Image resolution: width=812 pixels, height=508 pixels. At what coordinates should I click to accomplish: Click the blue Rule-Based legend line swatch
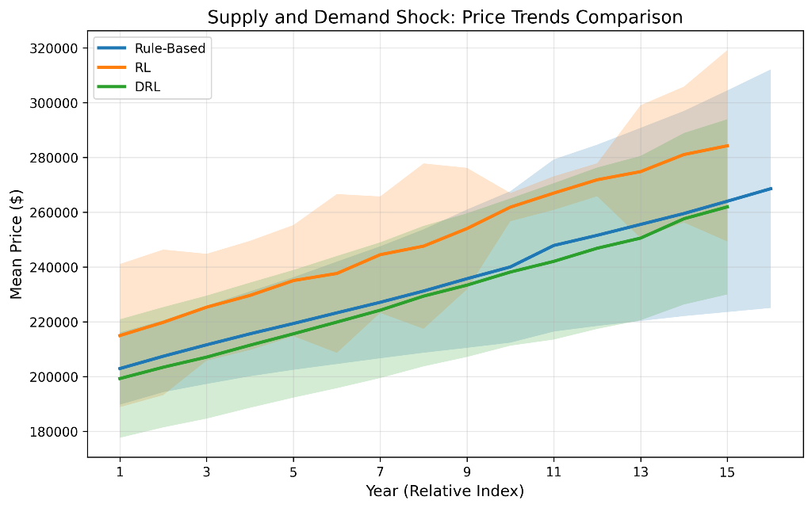[112, 48]
